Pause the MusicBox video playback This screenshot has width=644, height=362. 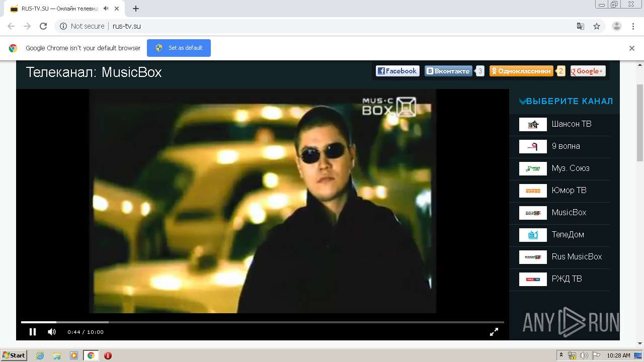point(33,332)
